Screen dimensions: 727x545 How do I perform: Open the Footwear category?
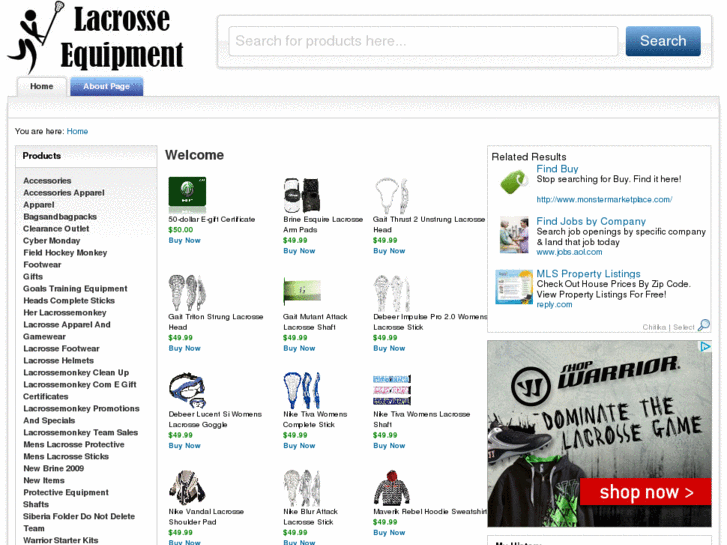pyautogui.click(x=42, y=265)
